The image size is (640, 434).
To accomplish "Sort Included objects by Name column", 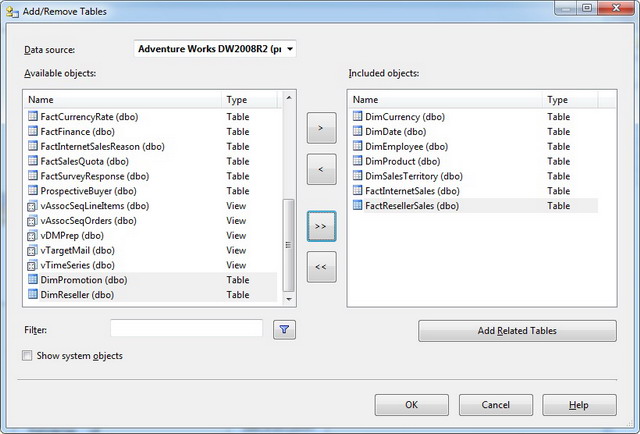I will (x=447, y=100).
